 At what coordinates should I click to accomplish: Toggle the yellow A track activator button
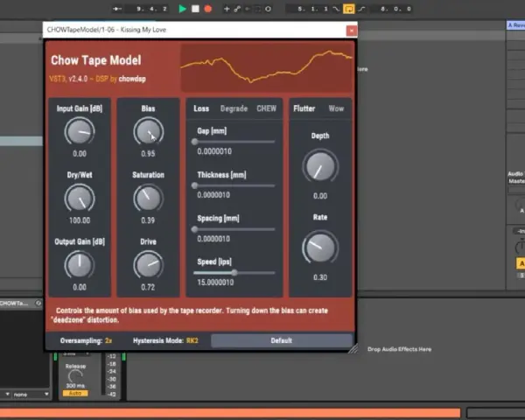coord(521,264)
